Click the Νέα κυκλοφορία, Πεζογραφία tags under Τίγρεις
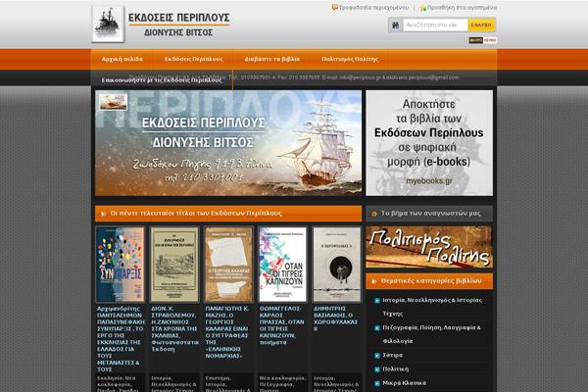 tap(282, 384)
